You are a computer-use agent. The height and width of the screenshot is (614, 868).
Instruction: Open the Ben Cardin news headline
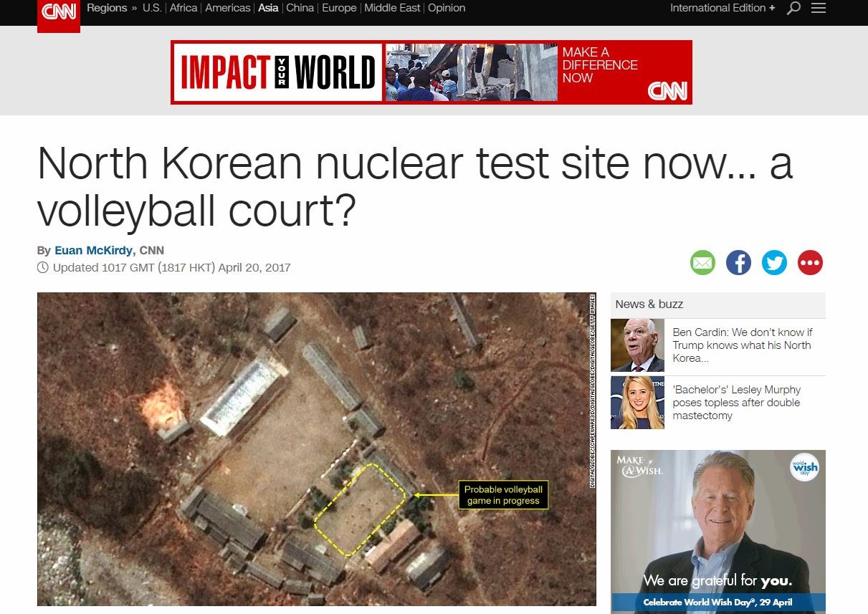tap(743, 345)
